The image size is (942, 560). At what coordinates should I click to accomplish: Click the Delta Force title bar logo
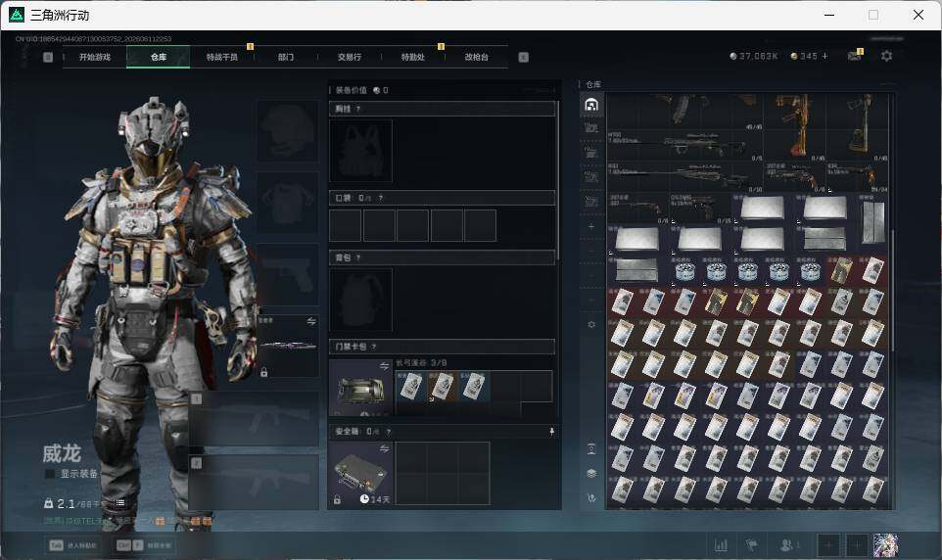click(17, 15)
